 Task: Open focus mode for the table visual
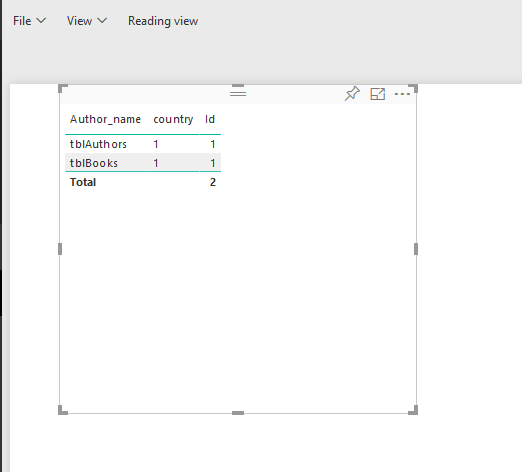378,94
